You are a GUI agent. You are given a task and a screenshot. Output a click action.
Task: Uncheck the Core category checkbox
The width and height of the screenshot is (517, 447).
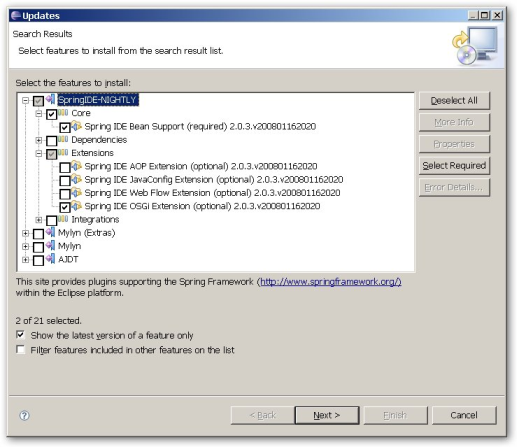[x=52, y=114]
